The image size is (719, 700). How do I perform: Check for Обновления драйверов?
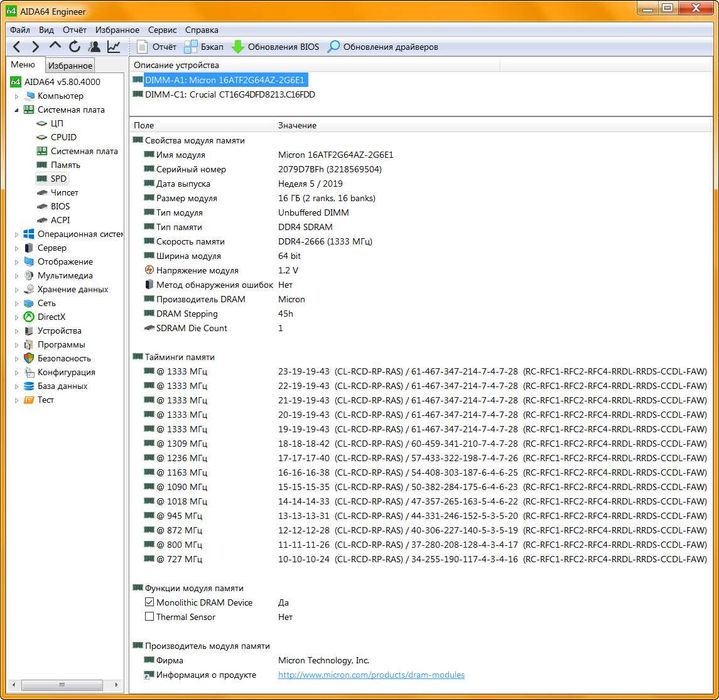pyautogui.click(x=383, y=47)
